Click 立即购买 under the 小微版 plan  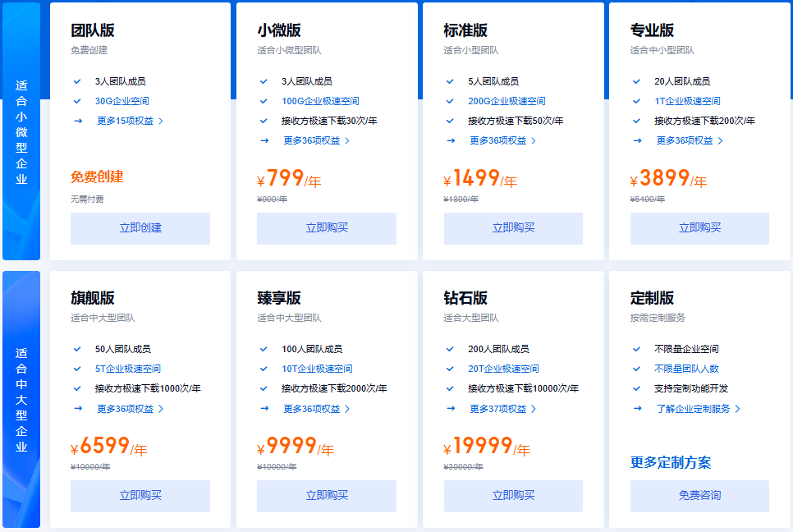pyautogui.click(x=327, y=228)
